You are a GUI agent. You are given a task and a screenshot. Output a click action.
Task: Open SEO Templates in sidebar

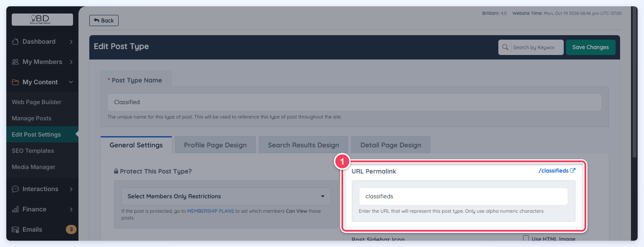(x=33, y=151)
